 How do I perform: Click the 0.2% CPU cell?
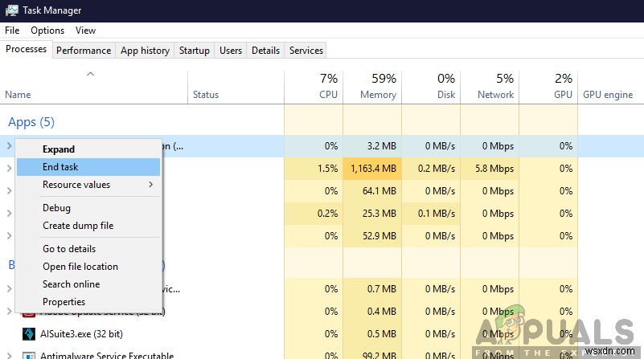(314, 214)
